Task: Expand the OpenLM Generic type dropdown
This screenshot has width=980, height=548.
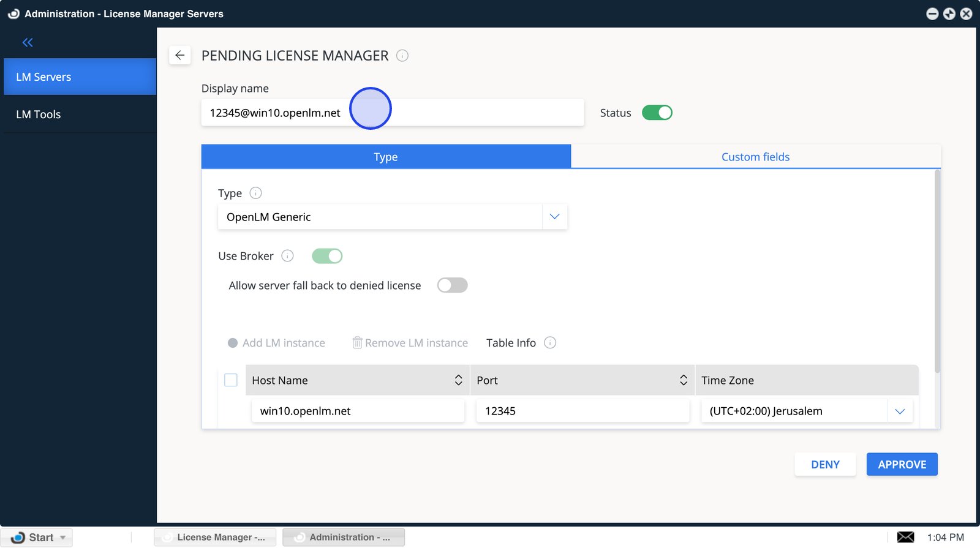Action: coord(554,217)
